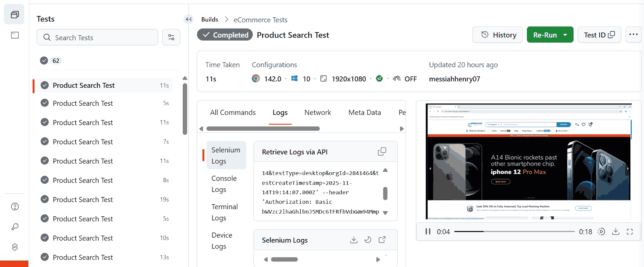Open the help question mark icon
644x267 pixels.
[15, 207]
